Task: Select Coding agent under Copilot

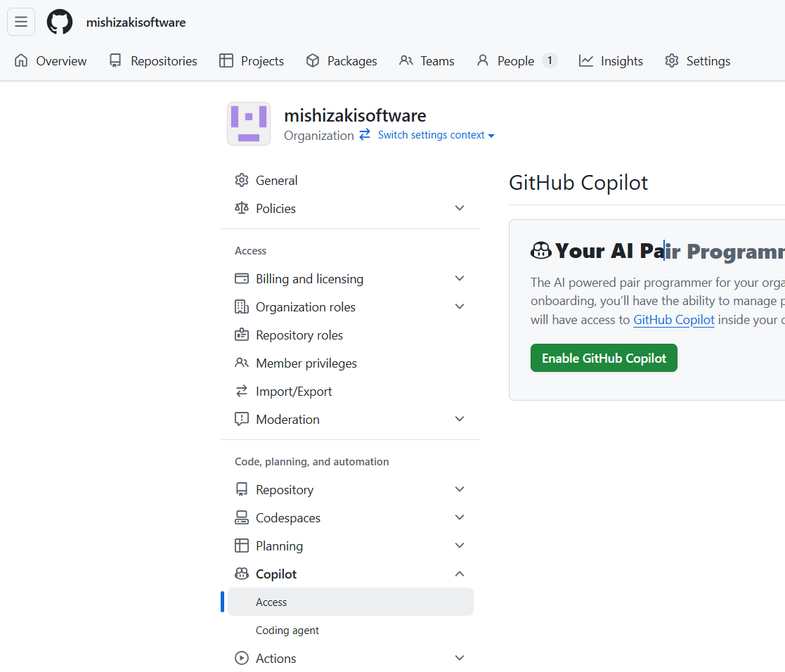Action: (287, 630)
